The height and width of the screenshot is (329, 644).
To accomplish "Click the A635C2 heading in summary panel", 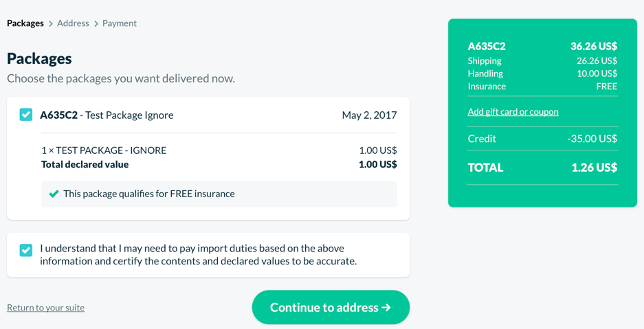I will pos(487,47).
